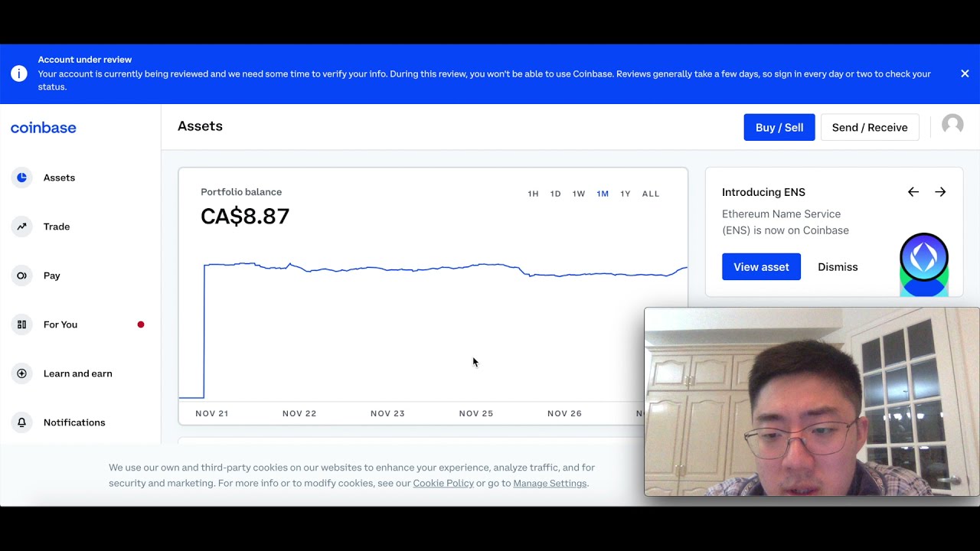Viewport: 980px width, 551px height.
Task: Click the Account under review title
Action: (x=85, y=60)
